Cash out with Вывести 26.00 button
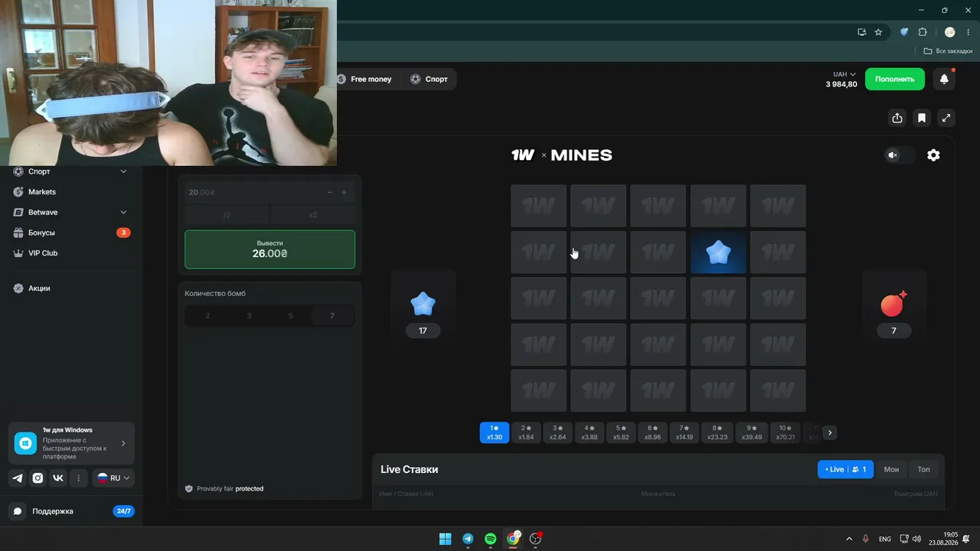 click(x=270, y=249)
